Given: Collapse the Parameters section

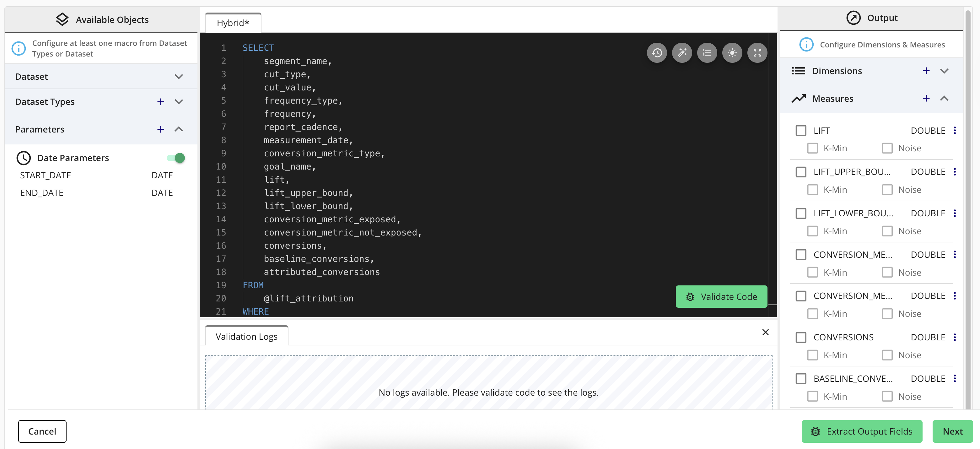Looking at the screenshot, I should [178, 129].
